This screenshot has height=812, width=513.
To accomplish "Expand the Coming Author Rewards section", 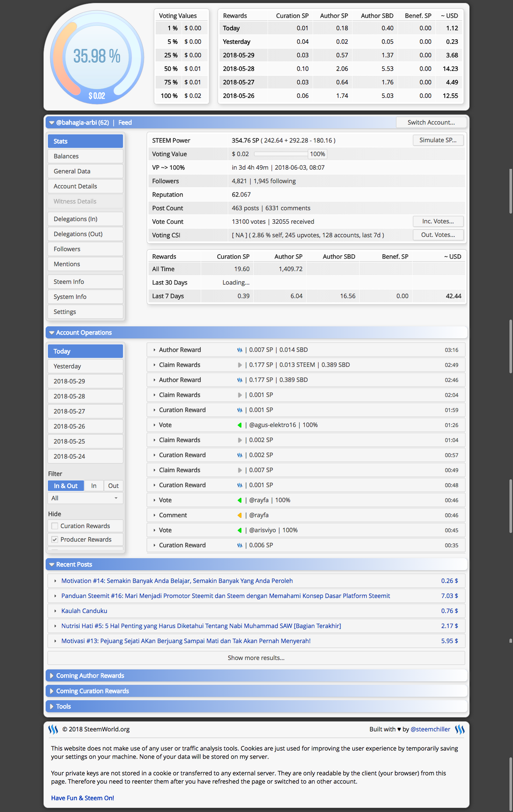I will [x=51, y=676].
